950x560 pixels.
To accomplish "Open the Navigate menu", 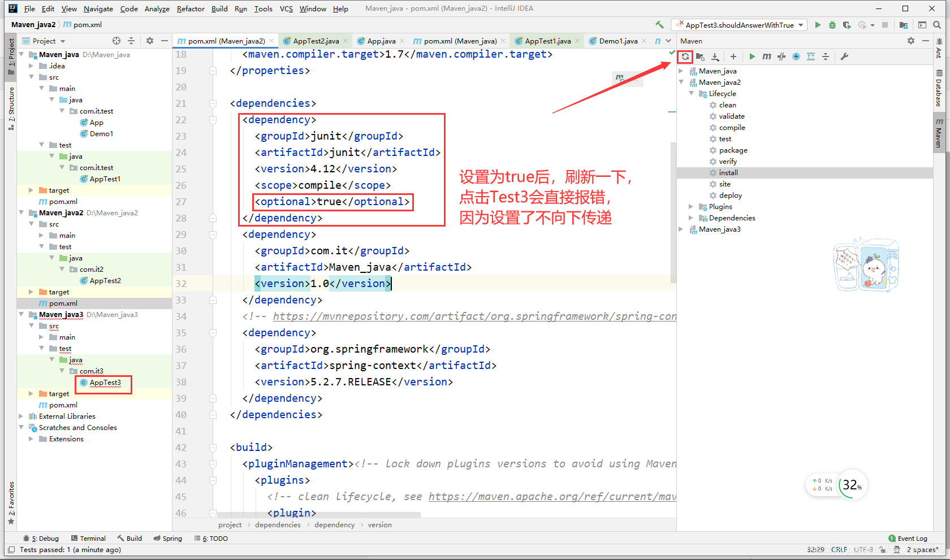I will tap(98, 8).
